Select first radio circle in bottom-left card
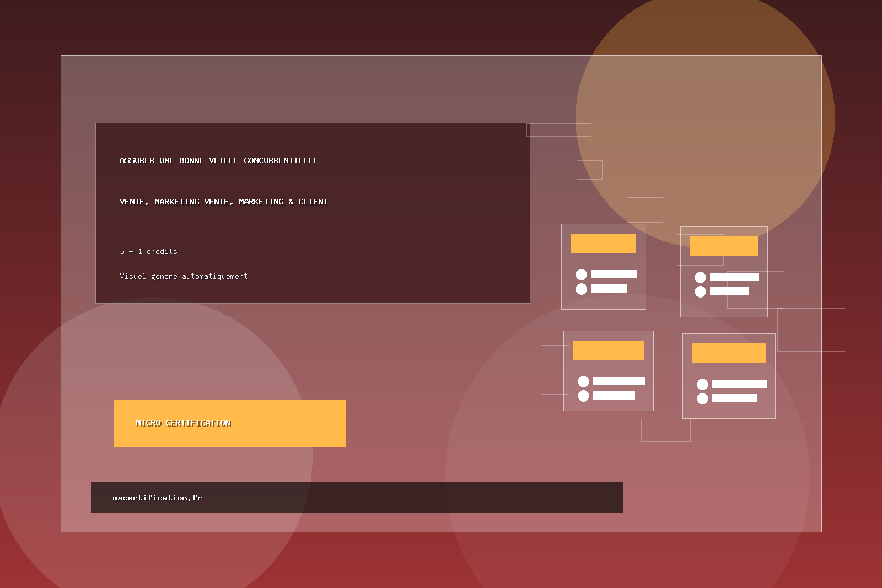 [x=583, y=381]
